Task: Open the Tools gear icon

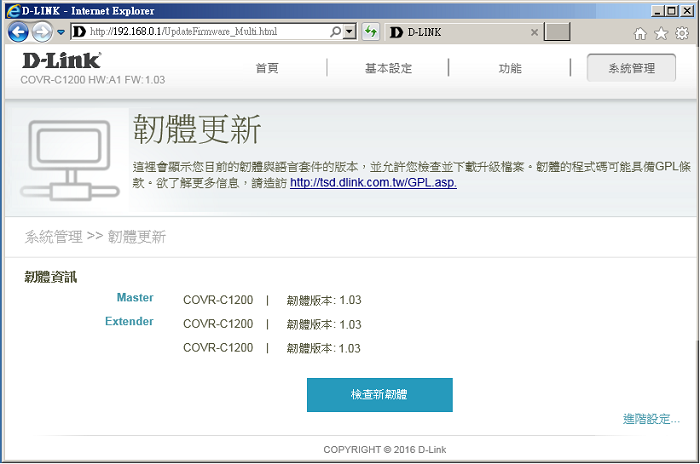Action: [x=681, y=33]
